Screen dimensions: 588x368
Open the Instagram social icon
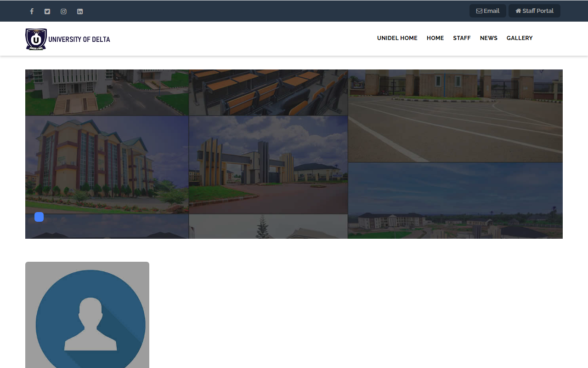coord(63,11)
